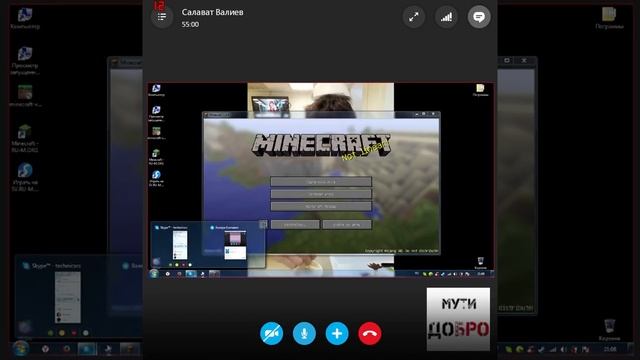This screenshot has width=640, height=360.
Task: Open Minecraft RU-M.ORG icon on shared desktop
Action: 156,157
